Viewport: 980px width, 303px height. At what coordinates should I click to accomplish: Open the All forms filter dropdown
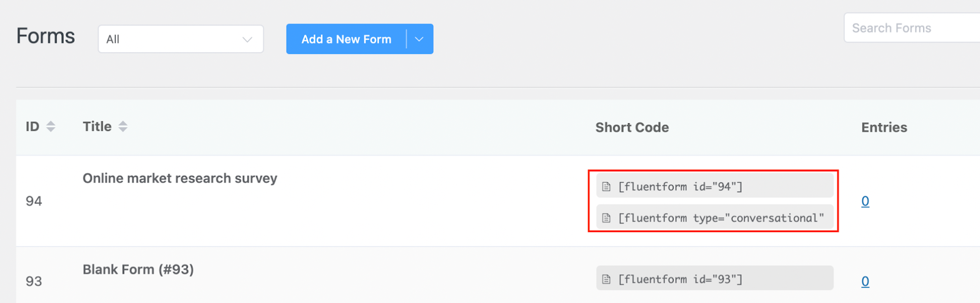click(x=181, y=39)
